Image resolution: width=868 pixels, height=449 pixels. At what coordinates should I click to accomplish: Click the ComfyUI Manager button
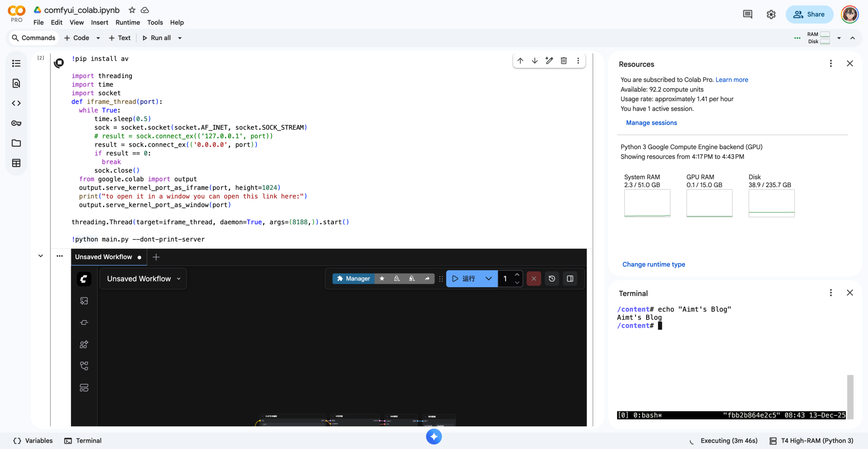pos(353,279)
